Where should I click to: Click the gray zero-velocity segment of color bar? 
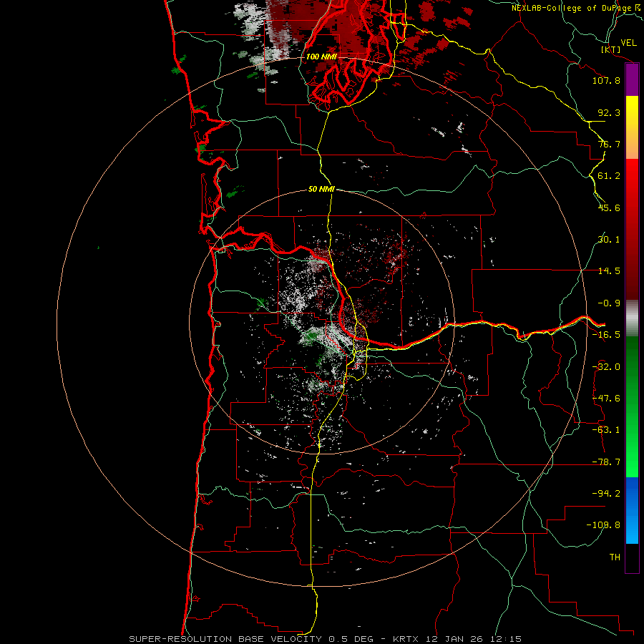pyautogui.click(x=632, y=318)
